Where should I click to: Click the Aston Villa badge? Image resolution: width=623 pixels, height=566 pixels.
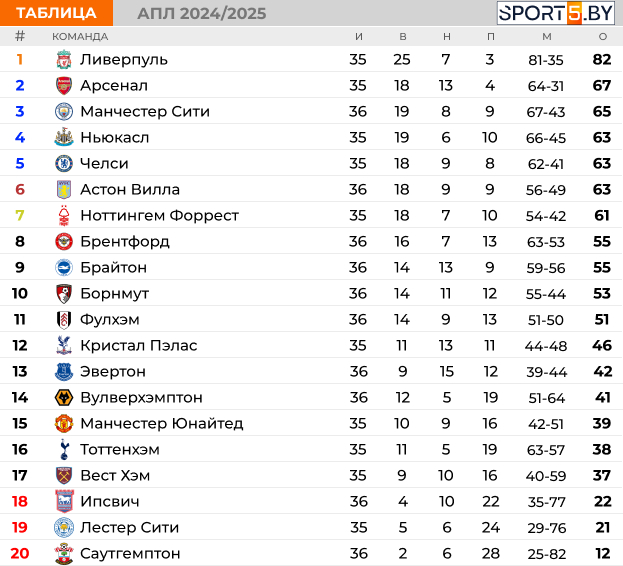(x=64, y=189)
